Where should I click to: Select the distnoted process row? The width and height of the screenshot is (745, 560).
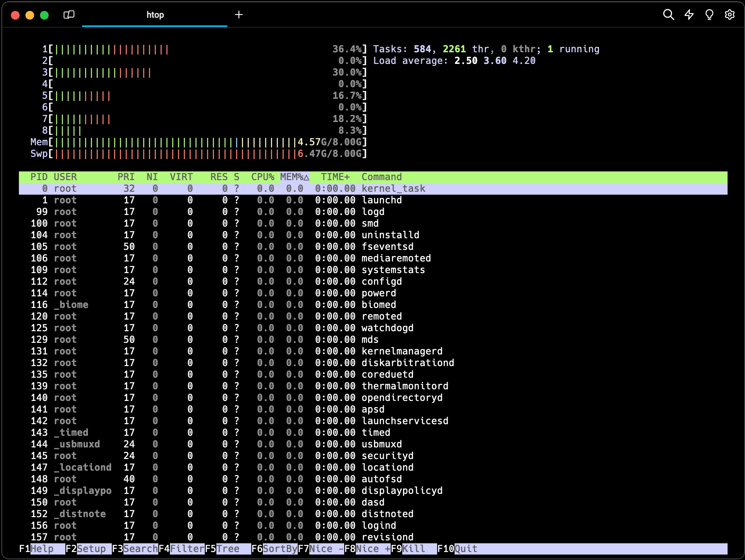[373, 514]
